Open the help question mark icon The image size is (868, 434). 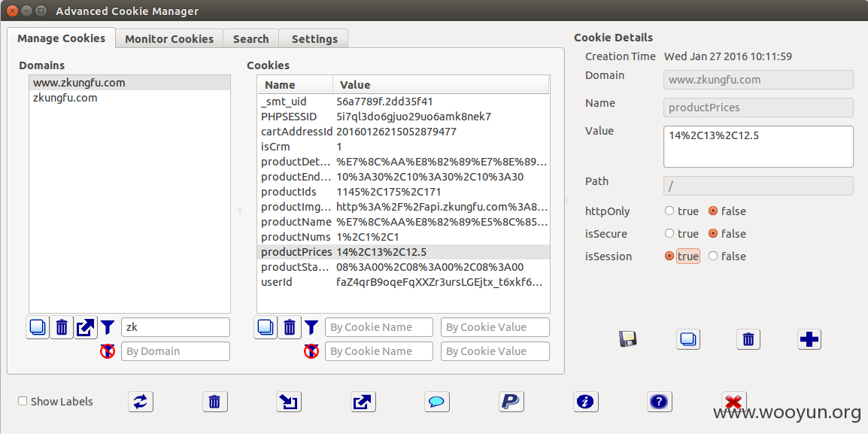coord(660,402)
